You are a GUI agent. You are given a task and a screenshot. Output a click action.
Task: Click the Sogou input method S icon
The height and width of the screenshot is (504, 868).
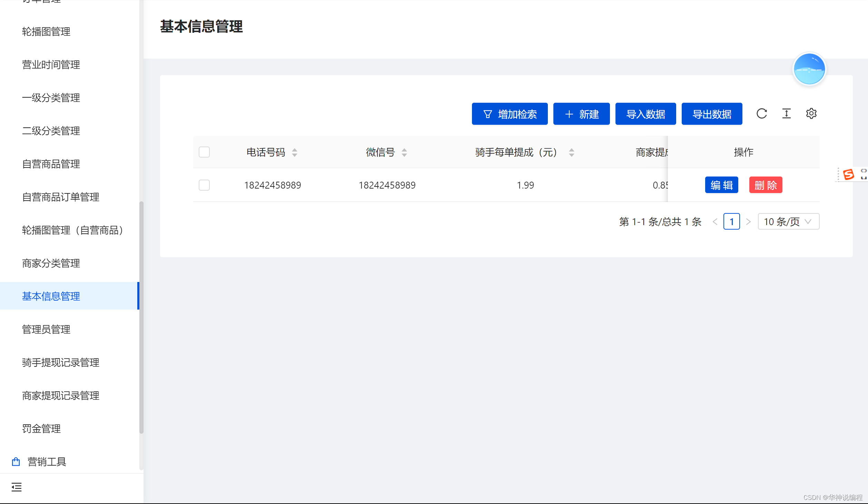click(x=848, y=174)
